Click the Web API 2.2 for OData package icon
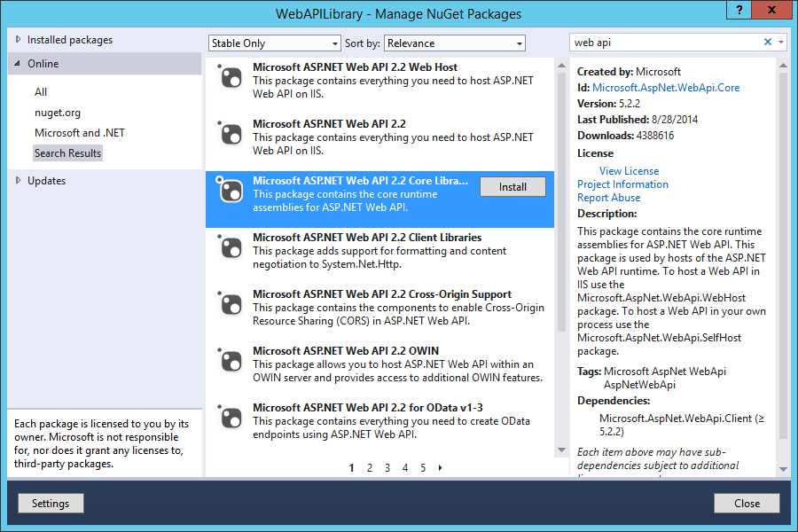This screenshot has width=798, height=532. coord(231,418)
